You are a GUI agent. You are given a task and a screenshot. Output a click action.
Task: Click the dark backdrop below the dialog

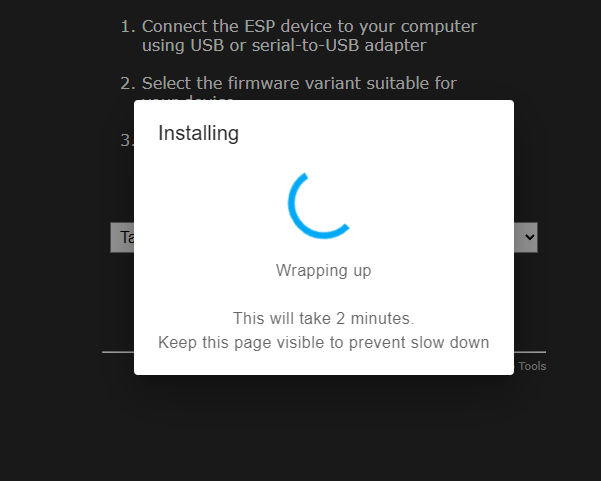pyautogui.click(x=323, y=427)
